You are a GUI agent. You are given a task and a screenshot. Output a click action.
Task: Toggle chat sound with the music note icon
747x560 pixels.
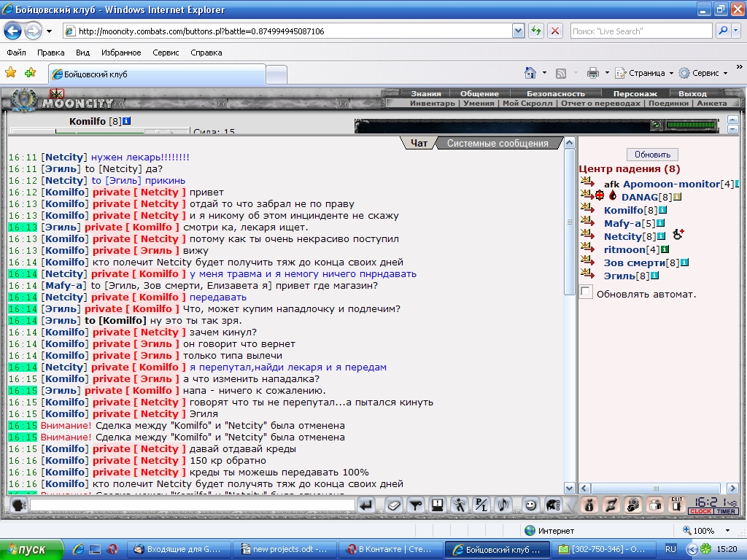pyautogui.click(x=503, y=505)
